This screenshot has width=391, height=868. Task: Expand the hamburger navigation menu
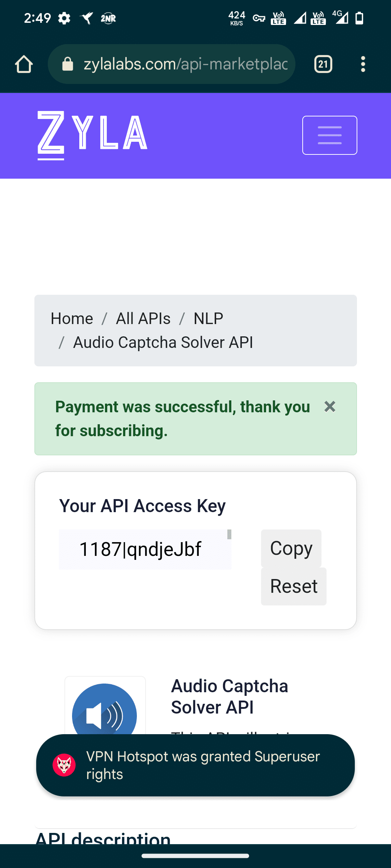pyautogui.click(x=329, y=135)
